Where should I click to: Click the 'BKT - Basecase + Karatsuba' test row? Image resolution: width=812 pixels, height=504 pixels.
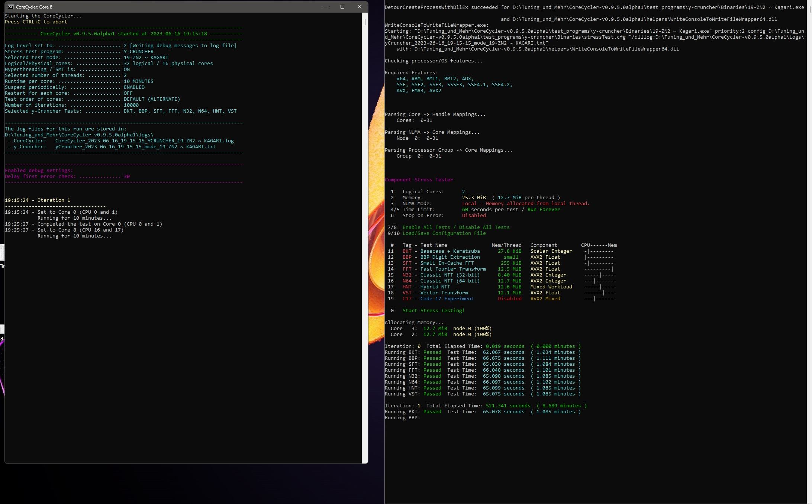(441, 251)
